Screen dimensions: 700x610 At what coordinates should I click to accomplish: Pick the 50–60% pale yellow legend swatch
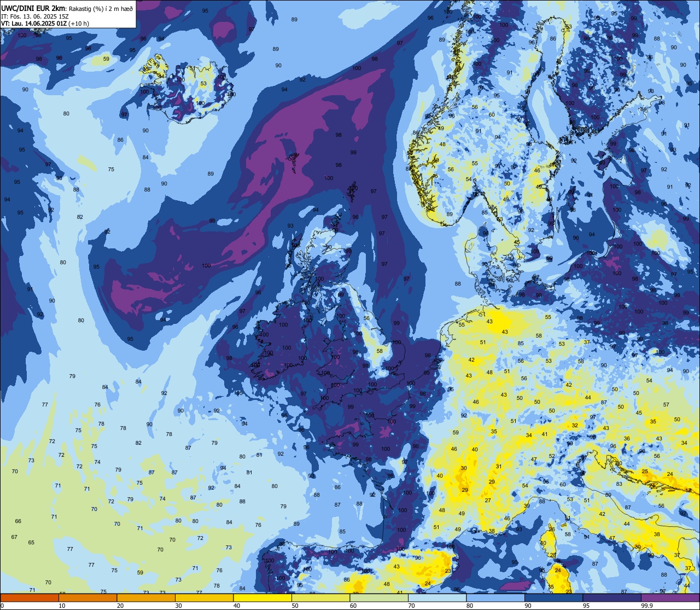[320, 598]
